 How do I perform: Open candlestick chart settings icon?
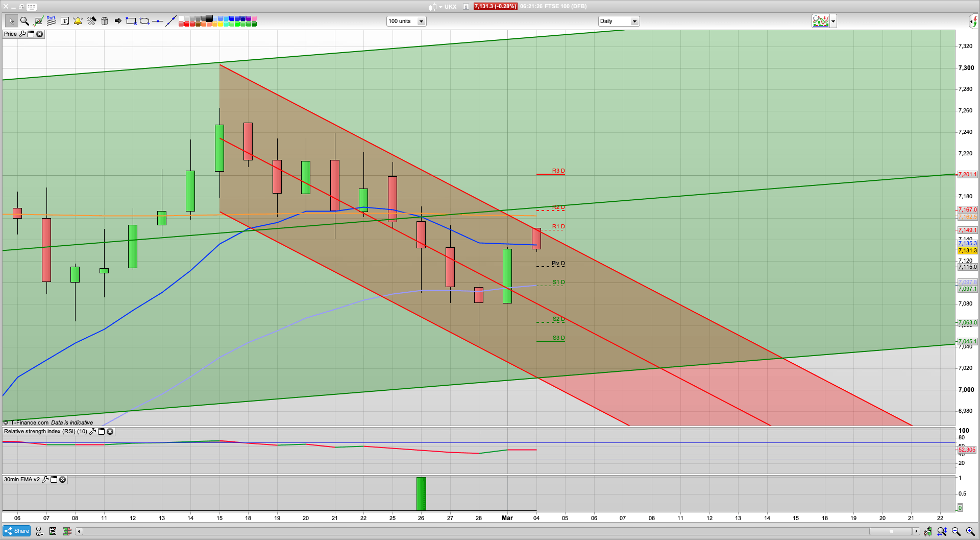927,531
